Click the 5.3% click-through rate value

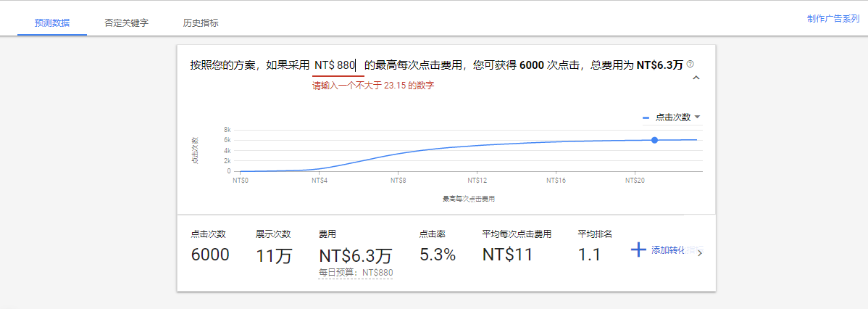[438, 254]
